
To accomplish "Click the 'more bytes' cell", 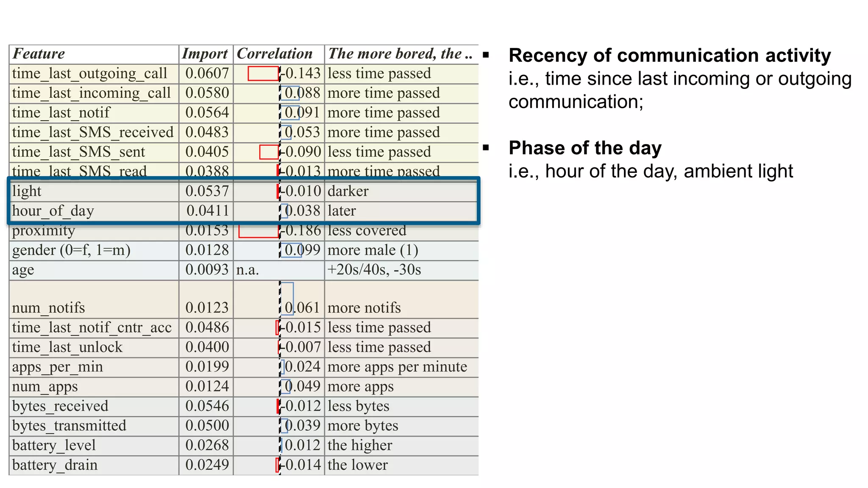I will click(401, 426).
